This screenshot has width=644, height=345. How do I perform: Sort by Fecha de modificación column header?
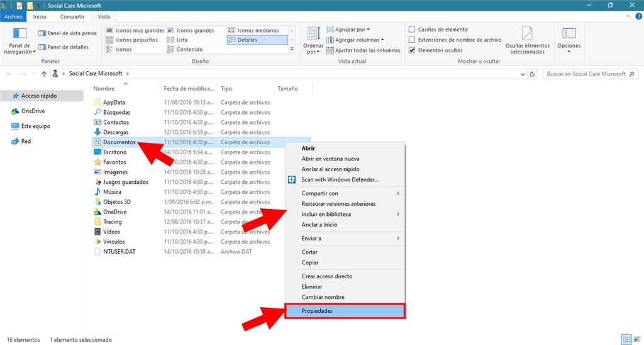point(189,88)
